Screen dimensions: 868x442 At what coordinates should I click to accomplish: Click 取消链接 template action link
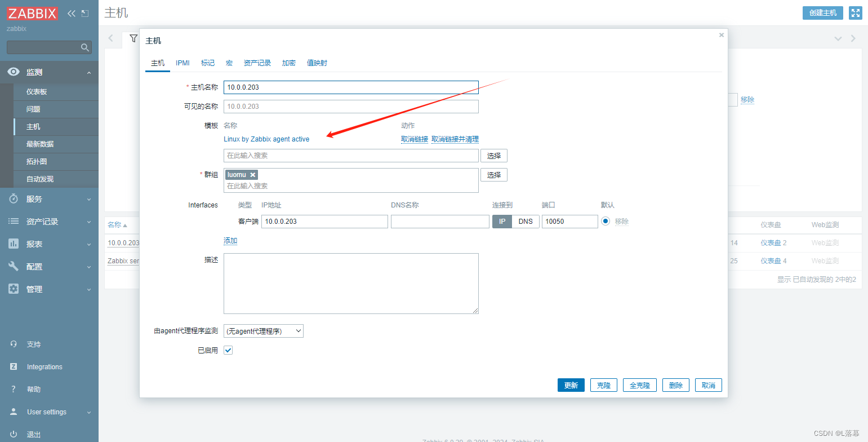(415, 139)
